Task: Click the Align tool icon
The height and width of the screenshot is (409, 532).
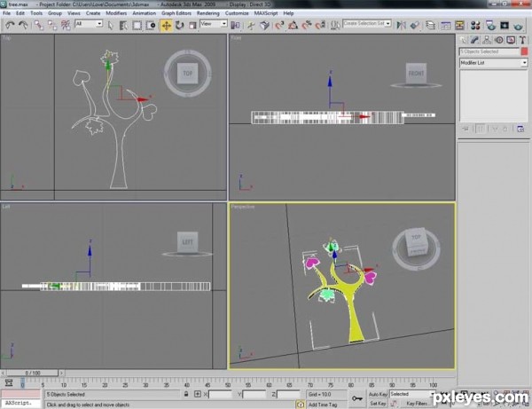Action: [415, 26]
